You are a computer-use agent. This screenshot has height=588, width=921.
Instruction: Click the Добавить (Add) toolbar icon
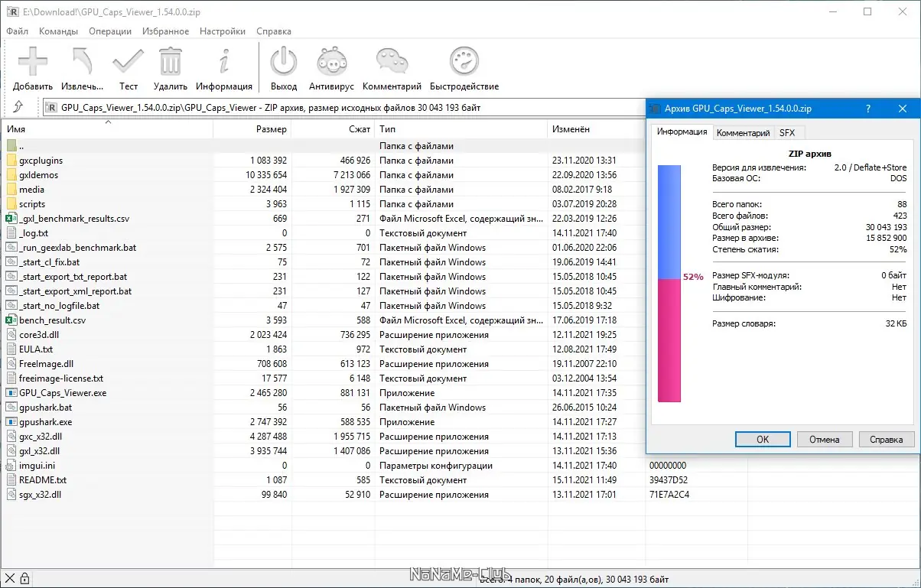[x=33, y=61]
